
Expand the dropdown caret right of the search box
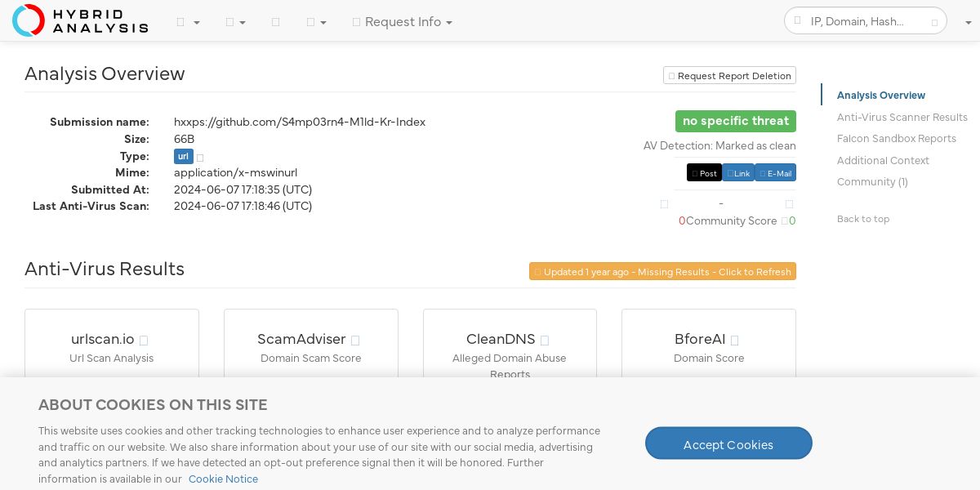(x=968, y=22)
